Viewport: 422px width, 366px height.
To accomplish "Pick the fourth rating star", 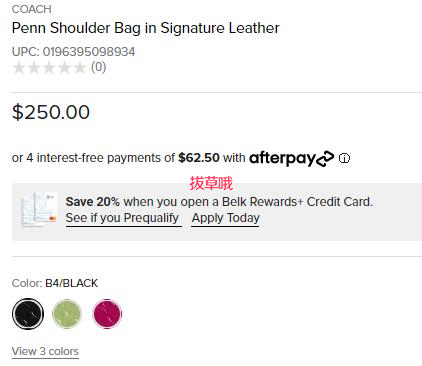I will pyautogui.click(x=64, y=68).
